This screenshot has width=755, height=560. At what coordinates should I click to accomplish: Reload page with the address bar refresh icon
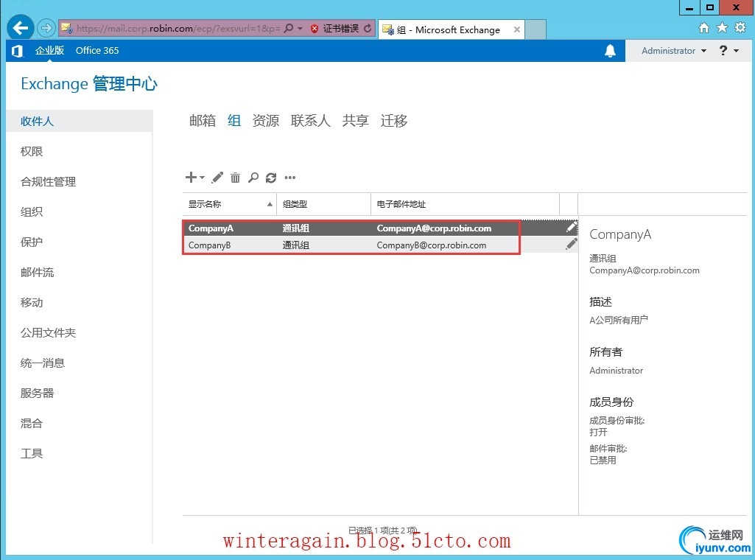[368, 29]
